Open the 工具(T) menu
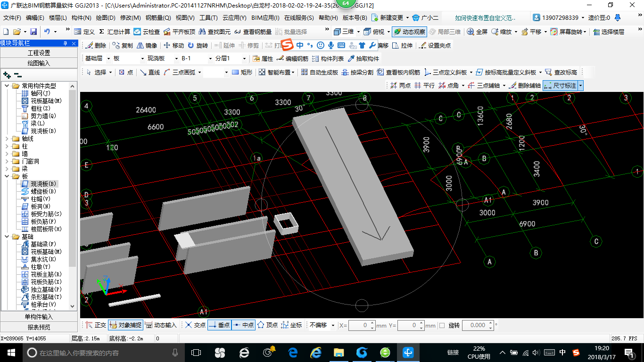Viewport: 644px width, 362px height. [208, 18]
